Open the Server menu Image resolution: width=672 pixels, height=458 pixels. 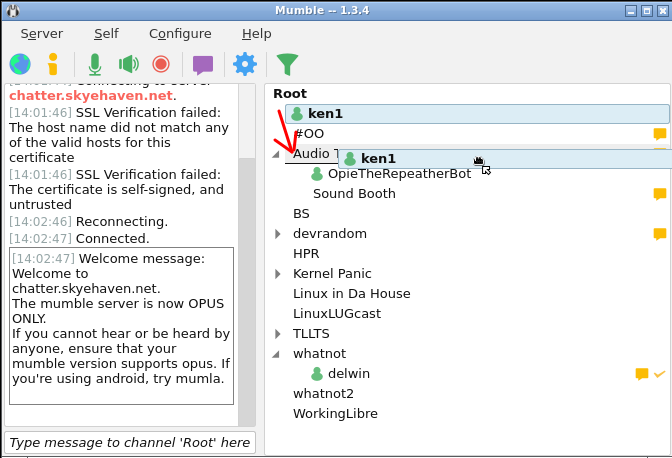pos(41,33)
